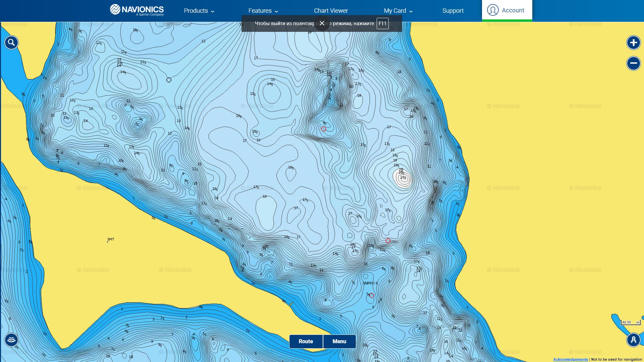Open the map layers/sonar chart icon
This screenshot has width=644, height=362.
[x=11, y=340]
